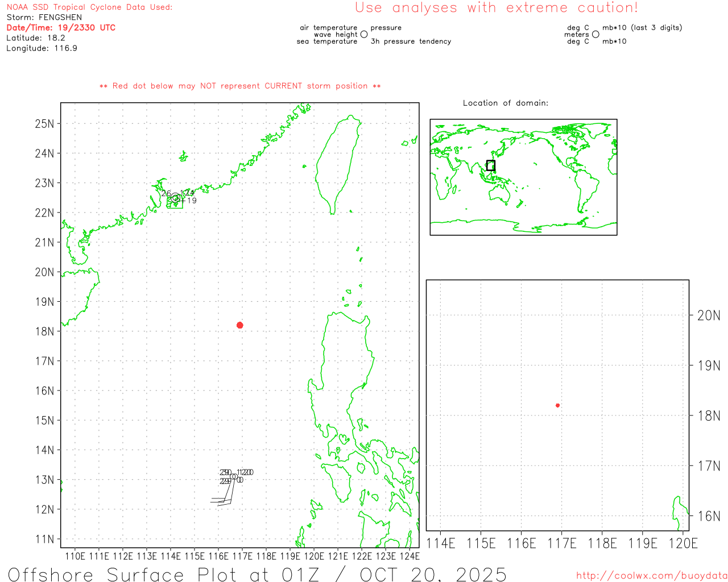Viewport: 728px width, 582px height.
Task: Click the black domain box on world map
Action: (x=491, y=165)
